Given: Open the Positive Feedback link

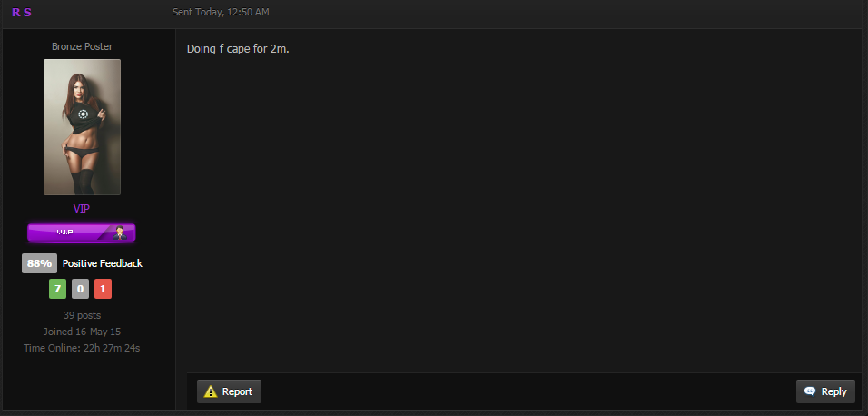Looking at the screenshot, I should [103, 263].
